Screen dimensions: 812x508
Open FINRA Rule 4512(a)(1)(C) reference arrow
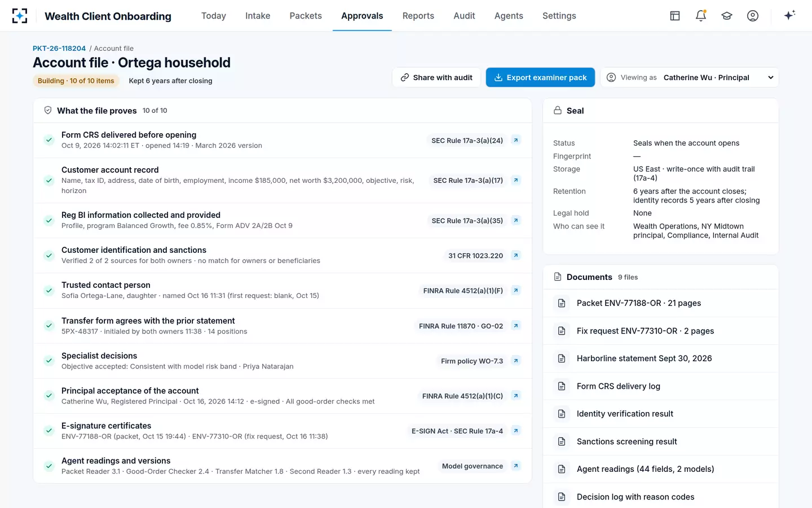click(x=515, y=396)
